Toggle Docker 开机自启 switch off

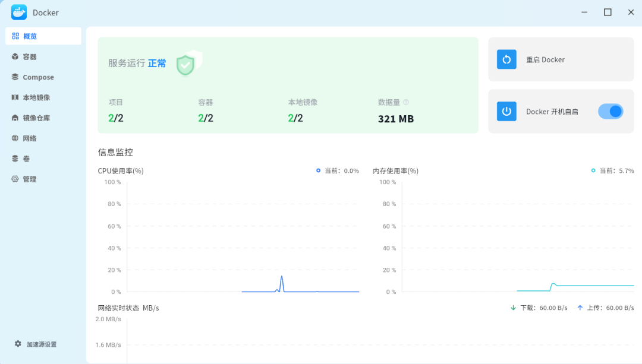pos(610,111)
